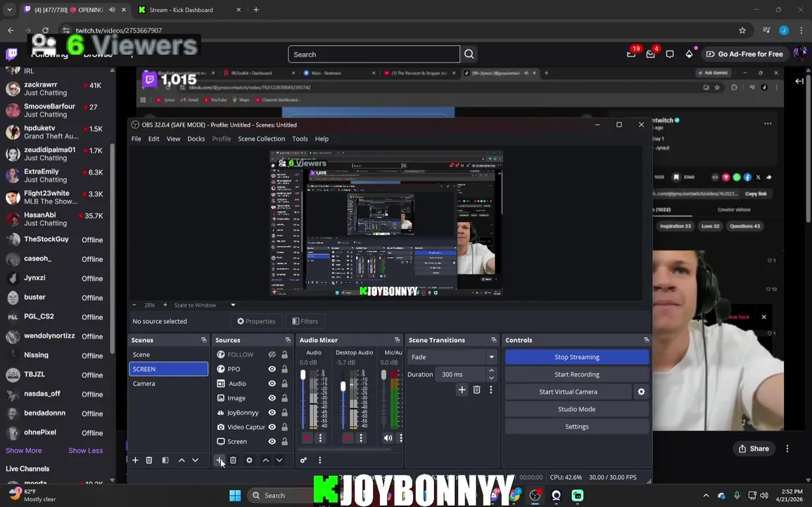Screen dimensions: 812x507
Task: Move scene down in Scenes toolbar
Action: [195, 460]
